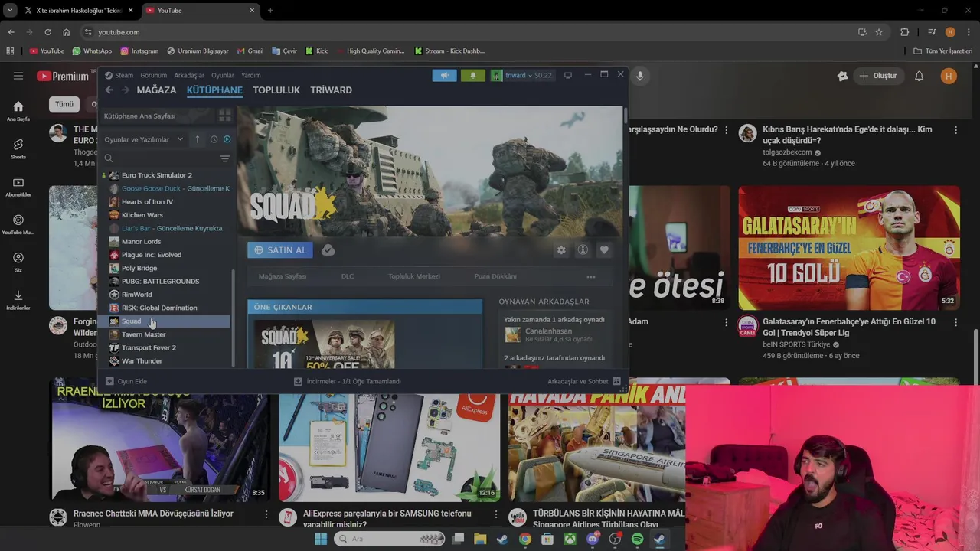This screenshot has height=551, width=980.
Task: Open Squad game info icon
Action: click(x=583, y=250)
